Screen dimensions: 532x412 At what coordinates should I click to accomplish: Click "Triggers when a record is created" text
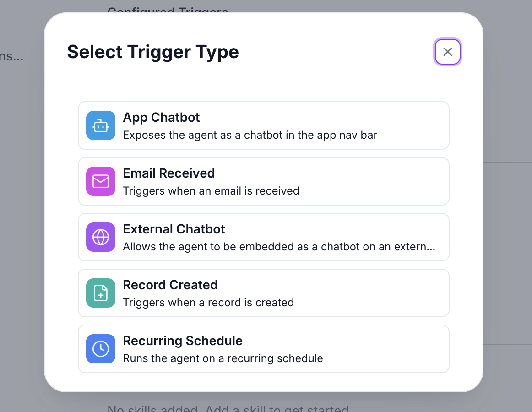(208, 303)
